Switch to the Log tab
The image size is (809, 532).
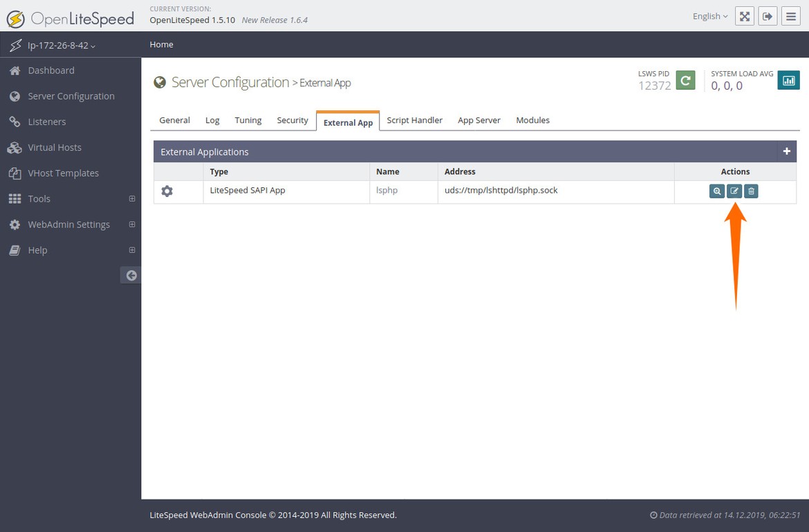pyautogui.click(x=212, y=120)
